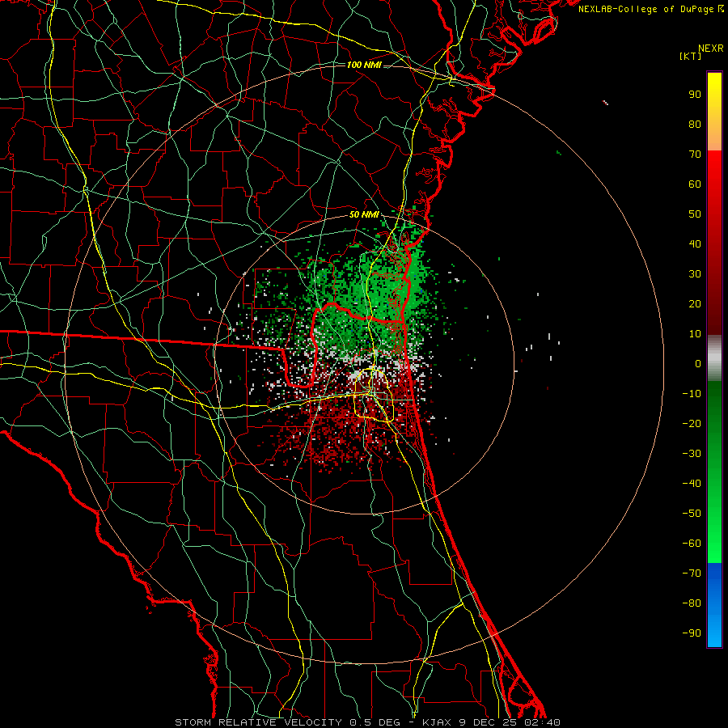Screen dimensions: 728x728
Task: Click the 90 knot value on the scale
Action: click(695, 95)
